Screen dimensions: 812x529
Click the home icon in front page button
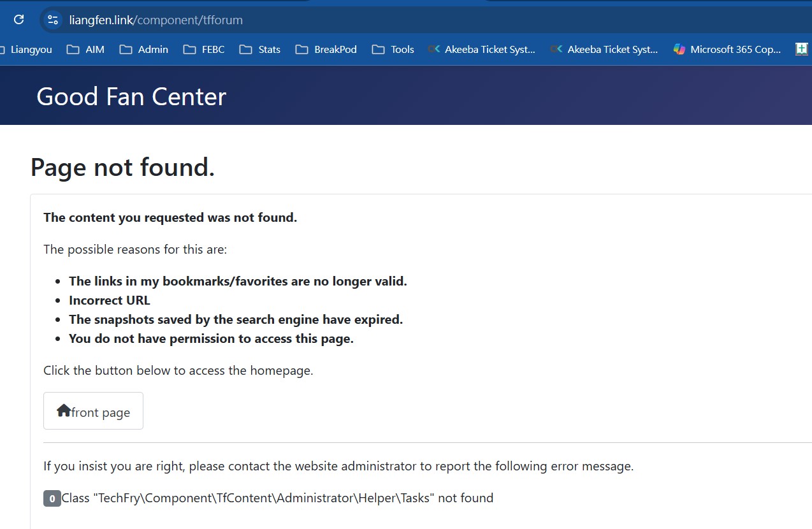coord(63,411)
